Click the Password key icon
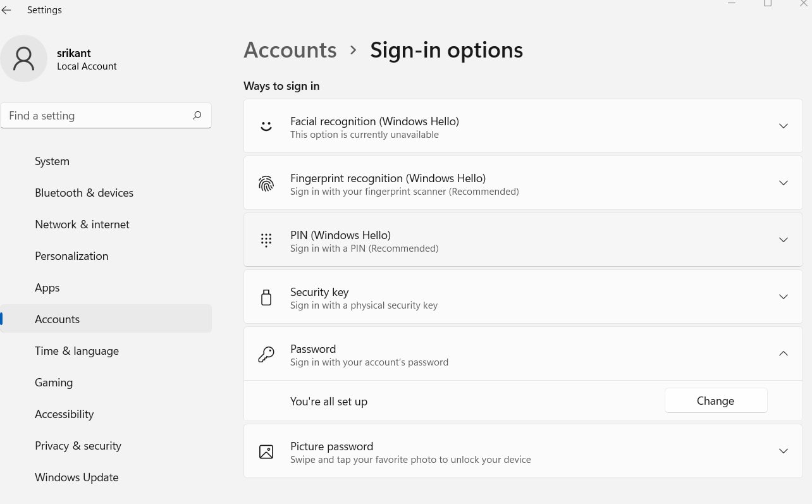Image resolution: width=812 pixels, height=504 pixels. pos(266,354)
